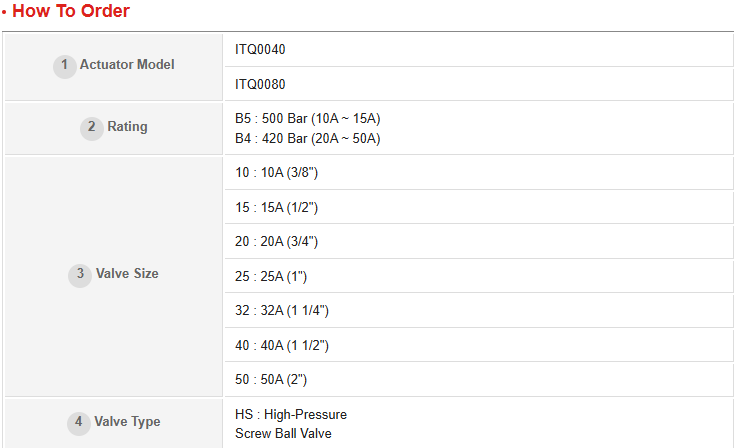The image size is (734, 448).
Task: Click the How To Order heading
Action: click(x=72, y=12)
